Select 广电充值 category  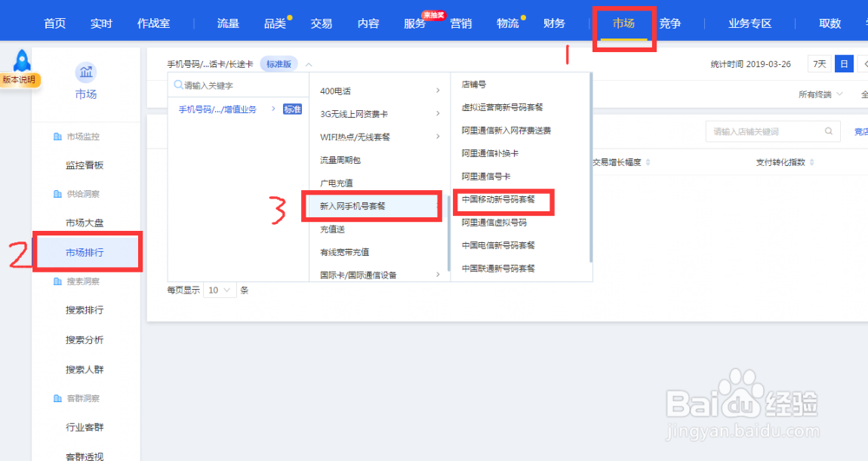click(336, 182)
